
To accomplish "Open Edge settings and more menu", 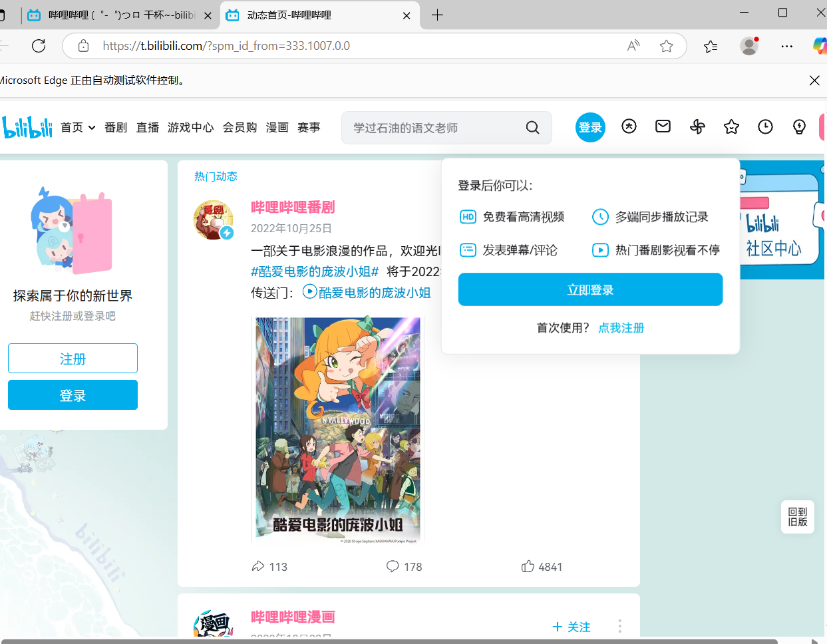I will [x=787, y=46].
